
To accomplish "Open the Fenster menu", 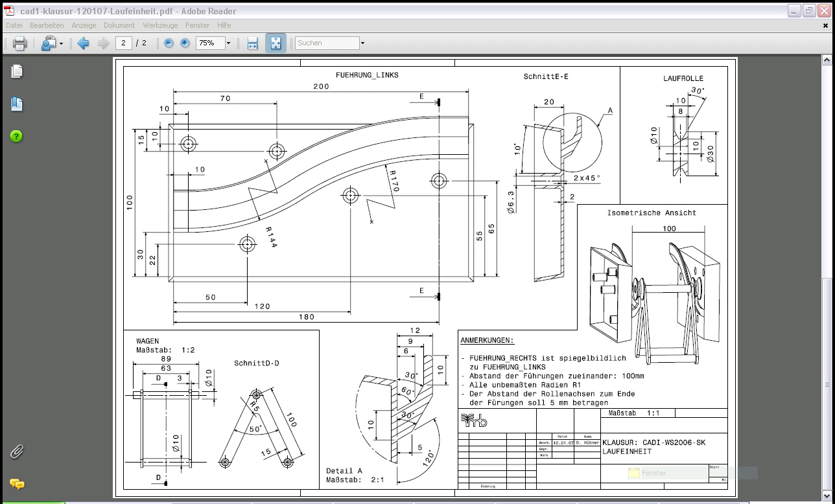I will pyautogui.click(x=197, y=25).
